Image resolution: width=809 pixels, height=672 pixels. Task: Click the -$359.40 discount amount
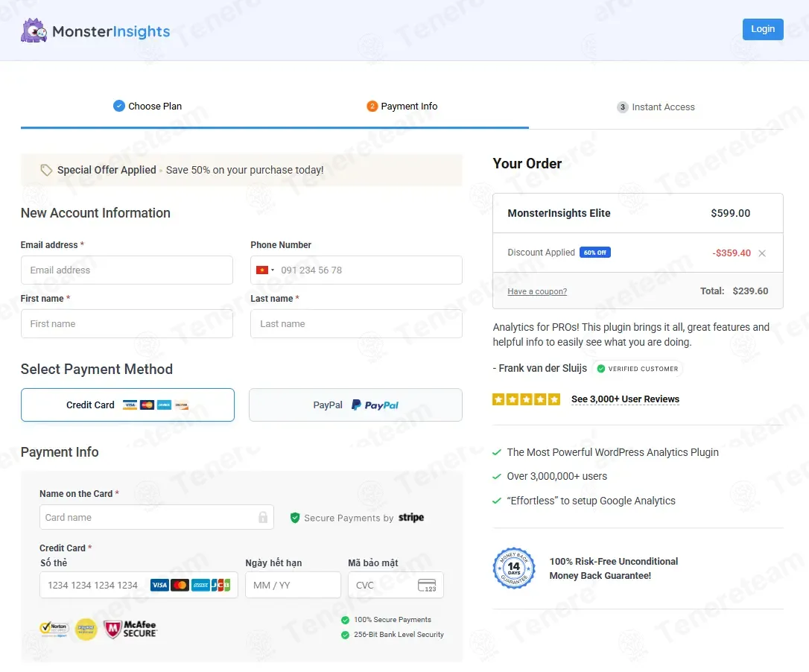click(x=732, y=253)
